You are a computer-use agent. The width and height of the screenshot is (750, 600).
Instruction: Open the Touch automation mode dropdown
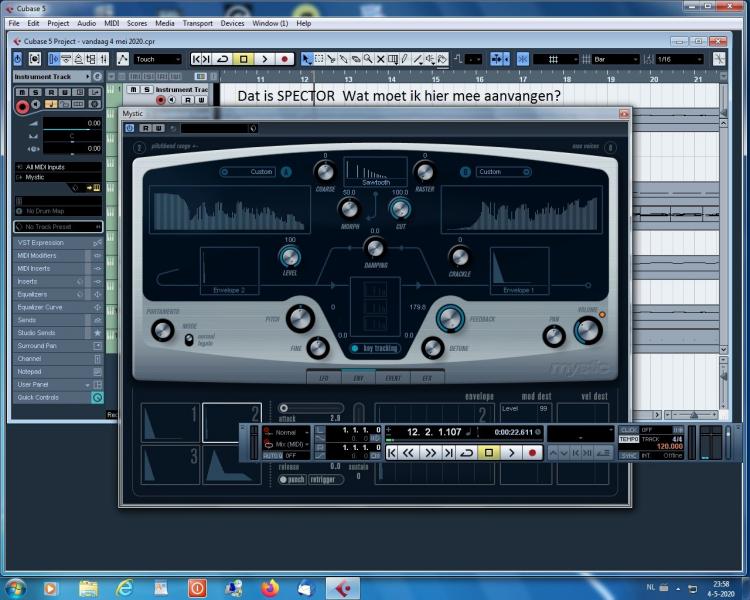pos(157,59)
